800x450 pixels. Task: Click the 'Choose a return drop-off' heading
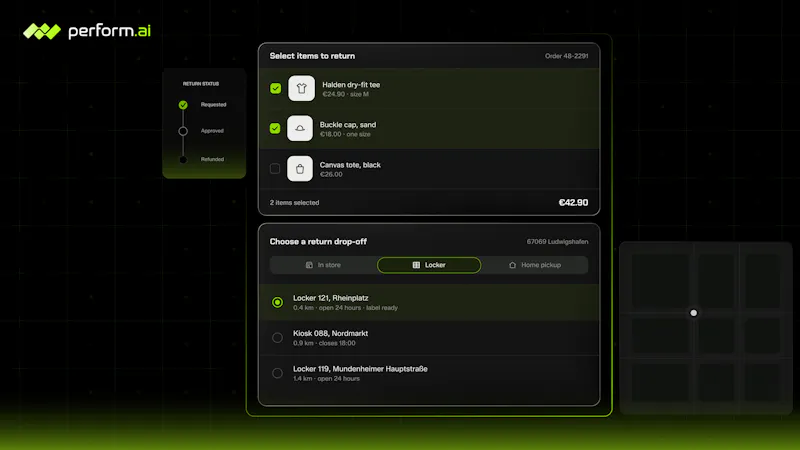[x=318, y=242]
